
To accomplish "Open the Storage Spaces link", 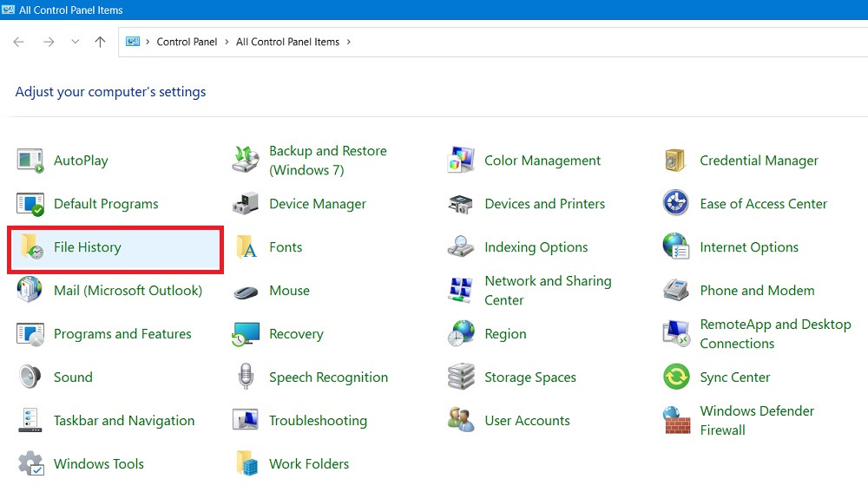I will [x=530, y=377].
